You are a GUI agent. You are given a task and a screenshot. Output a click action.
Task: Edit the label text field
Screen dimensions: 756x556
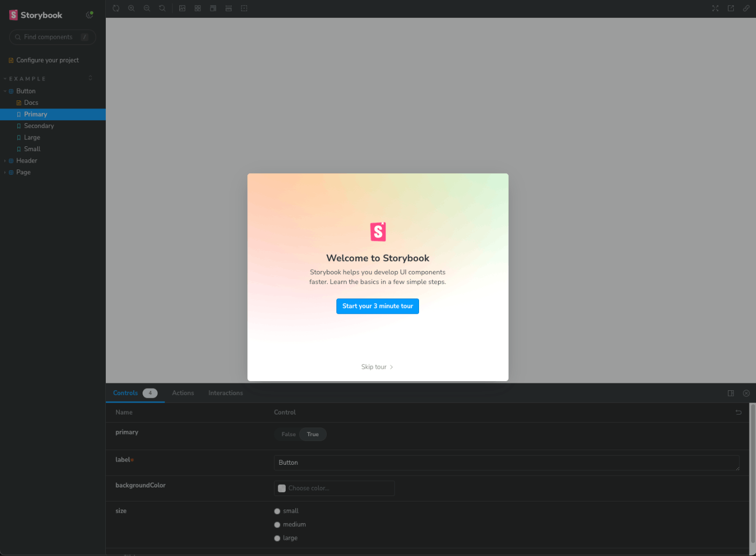click(507, 463)
